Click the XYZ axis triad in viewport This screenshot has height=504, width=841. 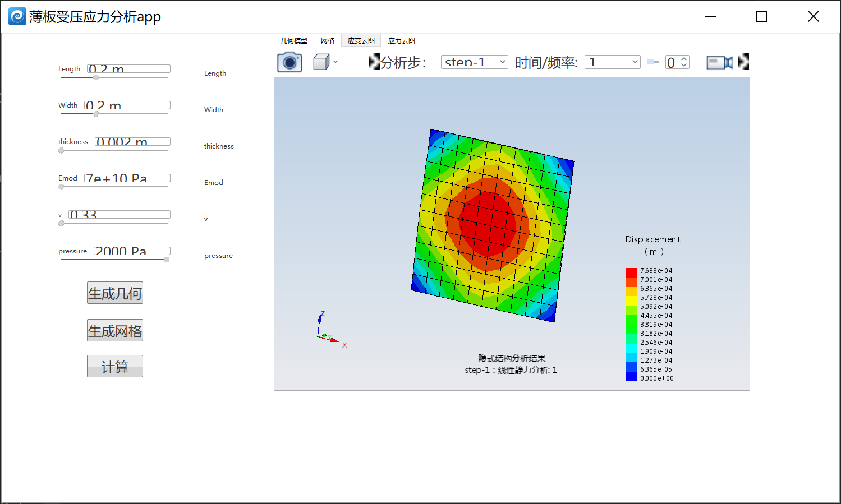pos(332,329)
